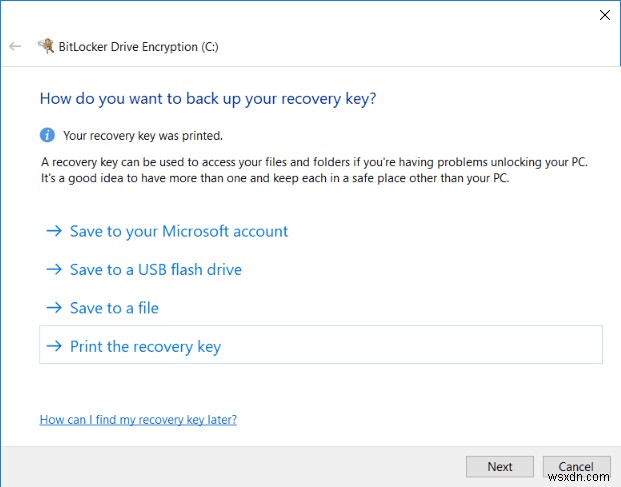This screenshot has width=621, height=487.
Task: Click the blue information icon
Action: coord(47,135)
